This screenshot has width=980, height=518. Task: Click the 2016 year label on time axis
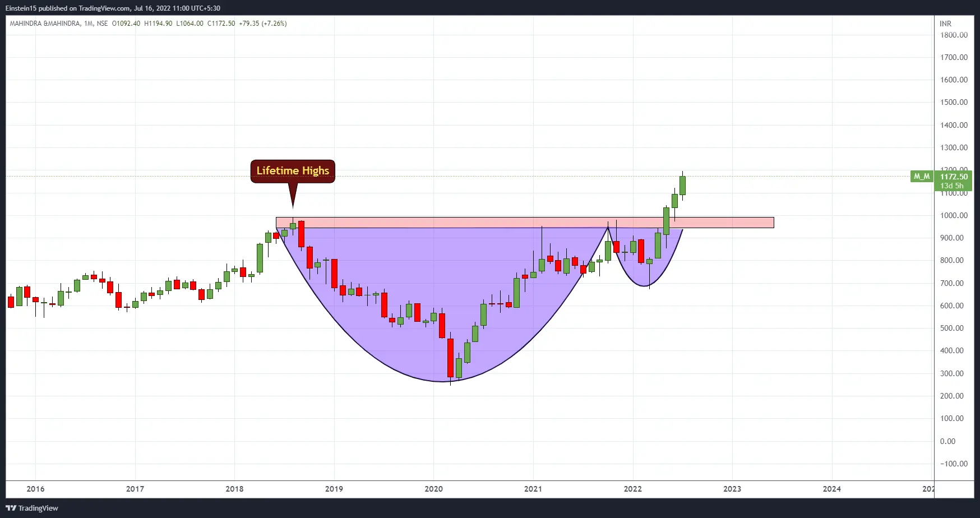pyautogui.click(x=35, y=489)
